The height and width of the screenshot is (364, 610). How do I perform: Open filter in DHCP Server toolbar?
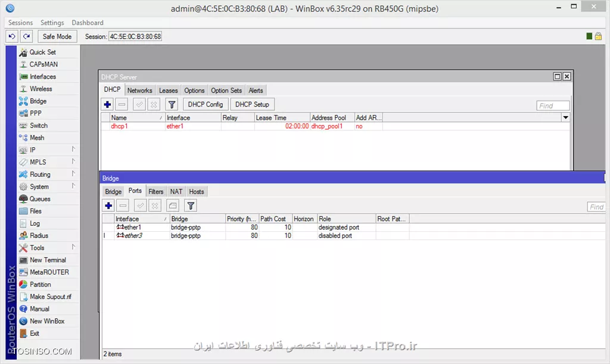pyautogui.click(x=172, y=104)
